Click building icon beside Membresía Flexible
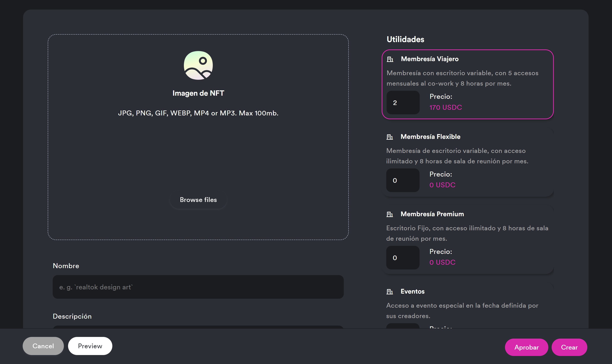The image size is (612, 364). coord(390,137)
